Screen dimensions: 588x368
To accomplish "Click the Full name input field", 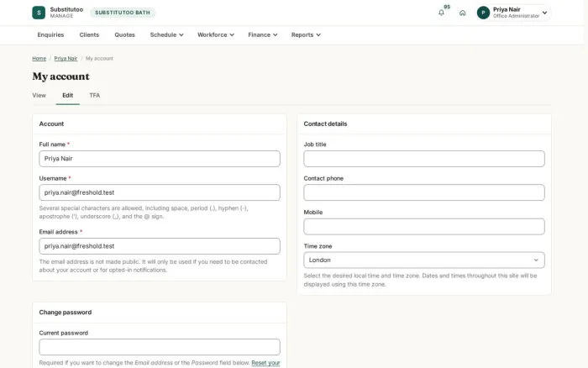I will point(160,159).
